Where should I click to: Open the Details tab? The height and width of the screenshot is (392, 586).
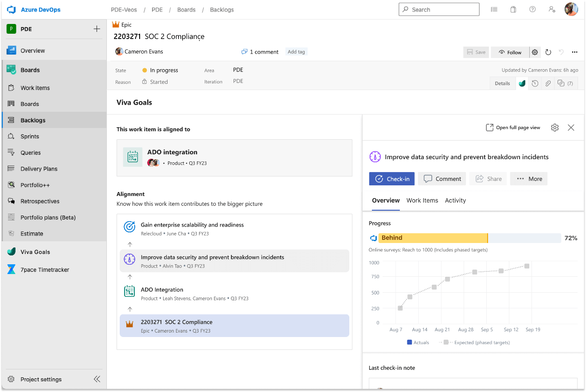click(502, 83)
